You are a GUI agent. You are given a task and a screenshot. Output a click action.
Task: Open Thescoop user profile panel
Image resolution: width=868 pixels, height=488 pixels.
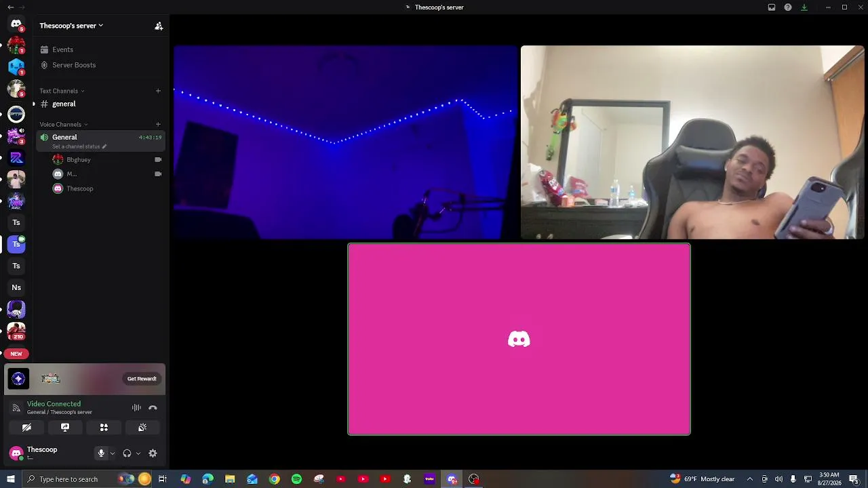42,453
